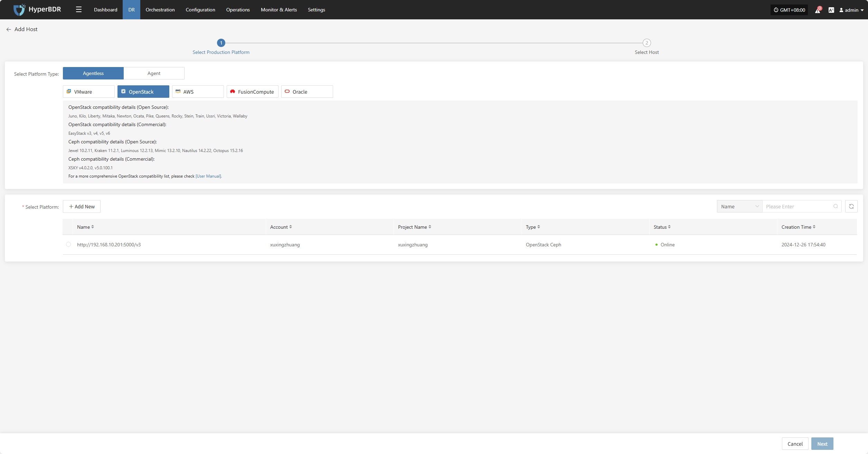Viewport: 868px width, 454px height.
Task: Click step 1 Select Production Platform
Action: (221, 47)
